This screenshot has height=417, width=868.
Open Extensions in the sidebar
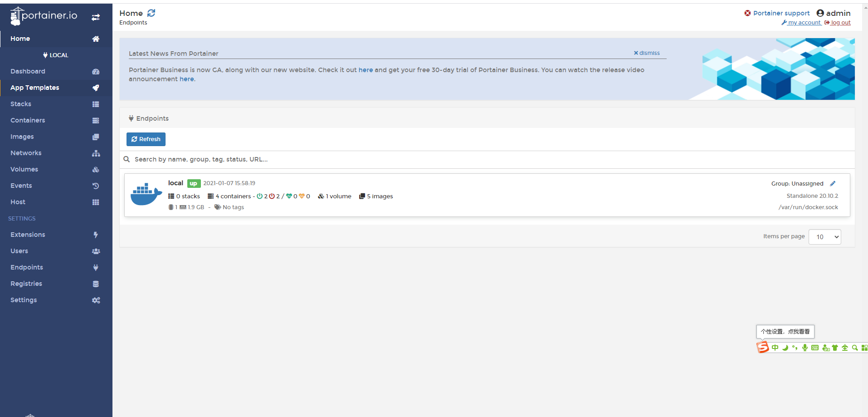pyautogui.click(x=56, y=235)
